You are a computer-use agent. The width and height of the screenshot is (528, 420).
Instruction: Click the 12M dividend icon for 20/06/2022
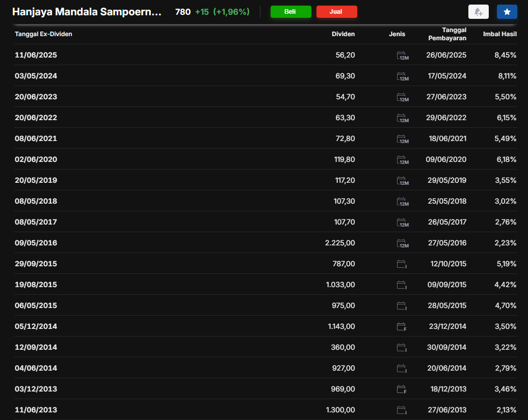tap(403, 118)
